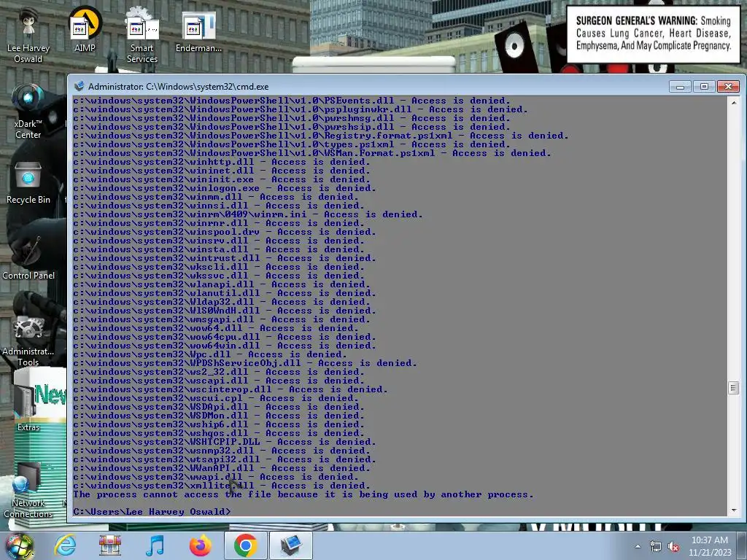Open the Smart Services desktop icon
The width and height of the screenshot is (747, 560).
tap(142, 36)
